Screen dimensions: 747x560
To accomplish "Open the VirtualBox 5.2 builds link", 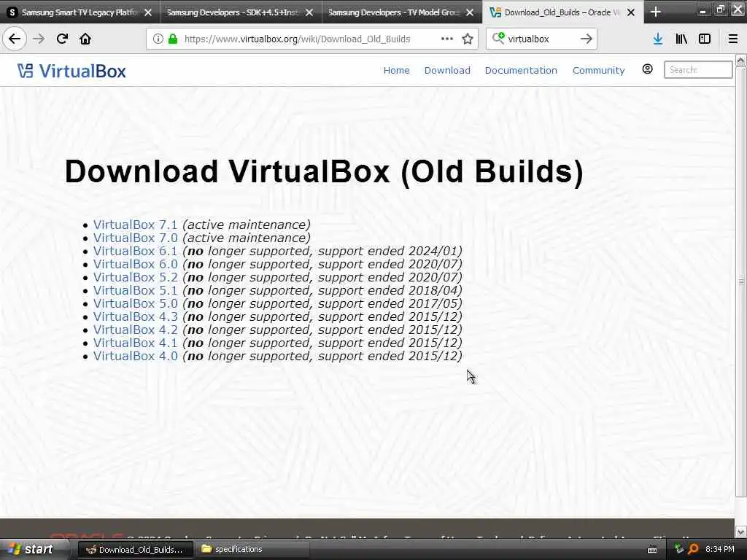I will (x=135, y=277).
